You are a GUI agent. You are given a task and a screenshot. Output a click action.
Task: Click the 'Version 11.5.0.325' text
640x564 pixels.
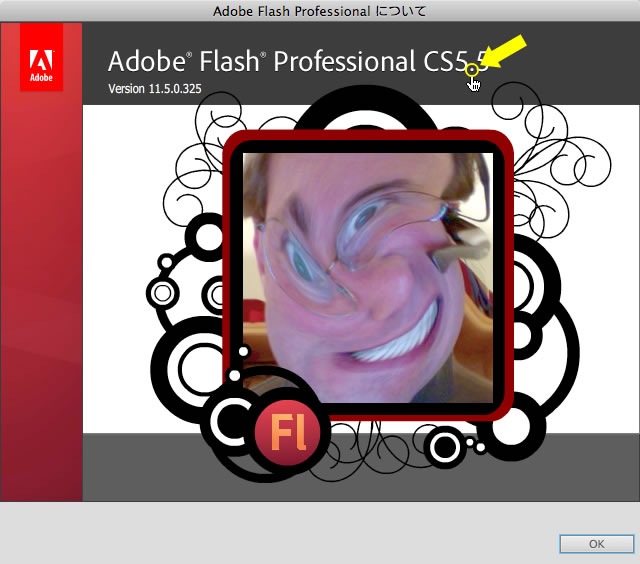point(155,89)
